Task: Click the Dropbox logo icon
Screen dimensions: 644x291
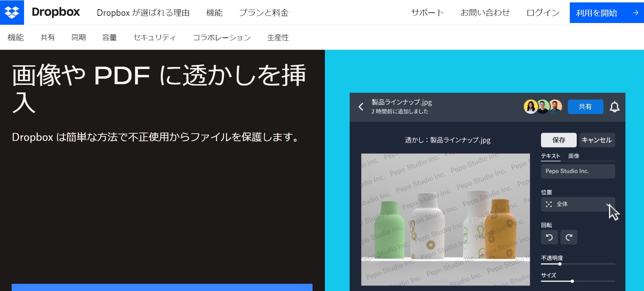Action: 12,12
